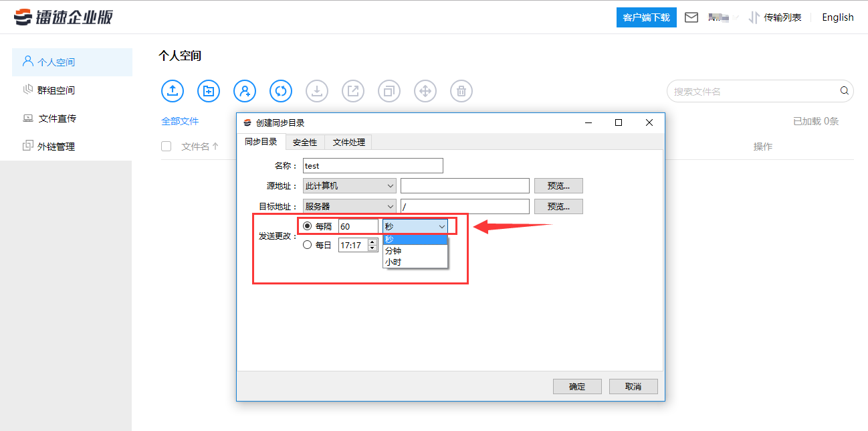
Task: Select 分钟 in the time unit dropdown
Action: point(393,251)
